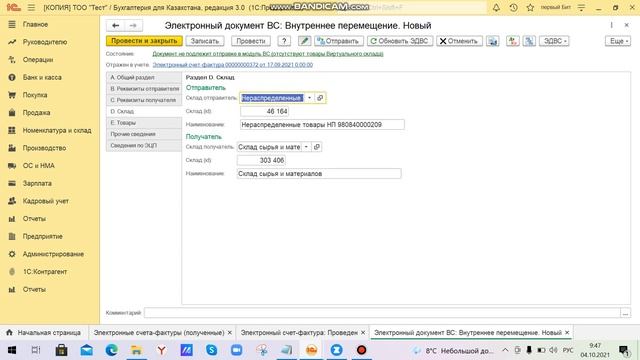Select section A. Общий раздел

144,77
